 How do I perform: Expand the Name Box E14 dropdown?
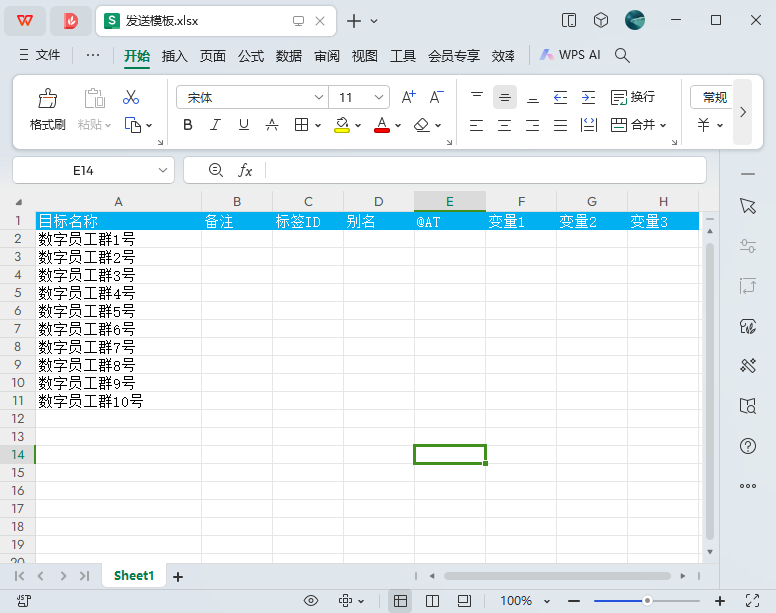(164, 171)
